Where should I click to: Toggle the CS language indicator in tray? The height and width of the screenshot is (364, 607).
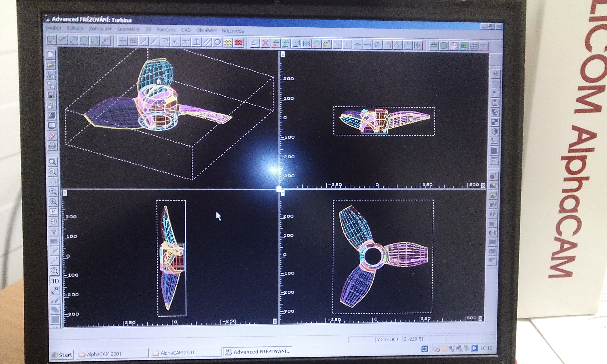(424, 349)
